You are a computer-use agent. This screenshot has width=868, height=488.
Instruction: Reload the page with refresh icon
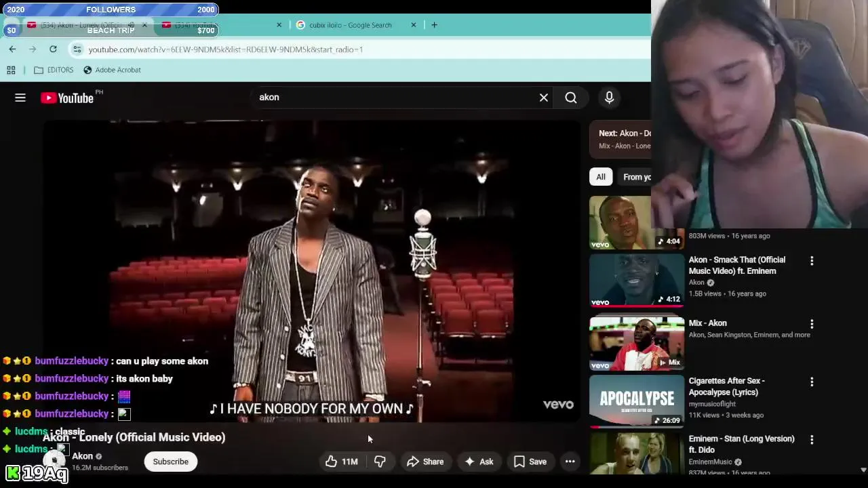coord(53,49)
